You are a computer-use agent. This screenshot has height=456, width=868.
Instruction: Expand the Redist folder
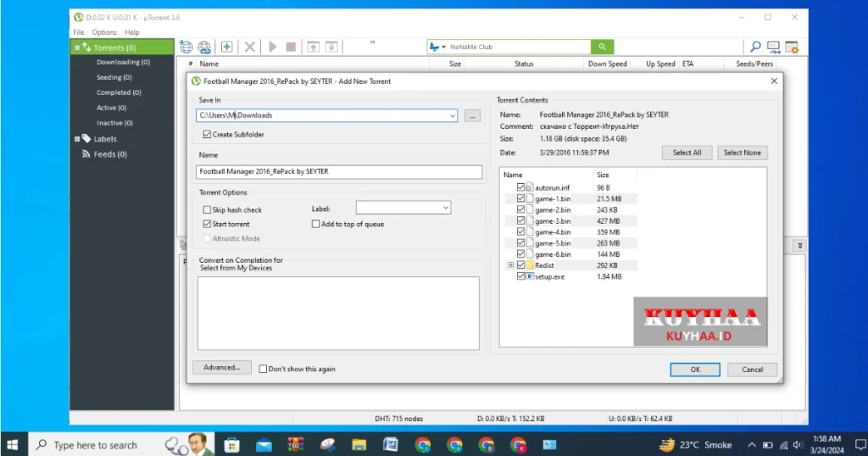coord(511,265)
